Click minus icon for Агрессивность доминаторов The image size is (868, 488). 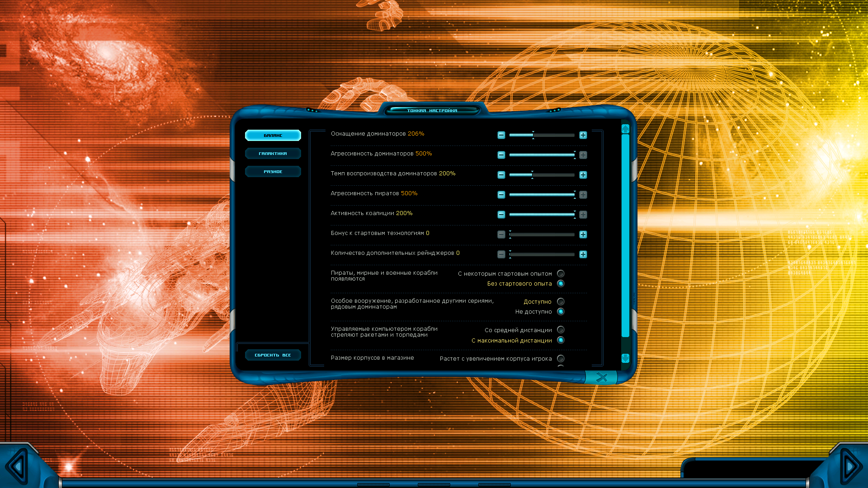501,155
